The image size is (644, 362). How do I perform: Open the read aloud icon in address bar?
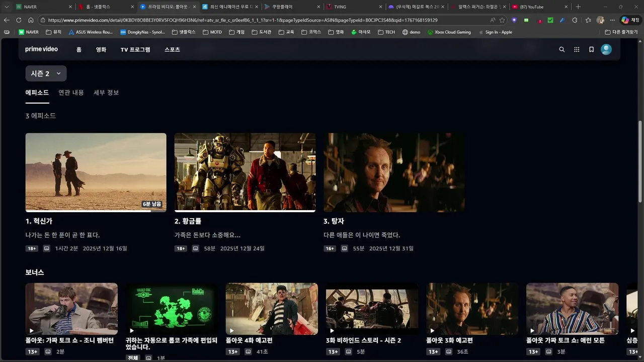(493, 20)
